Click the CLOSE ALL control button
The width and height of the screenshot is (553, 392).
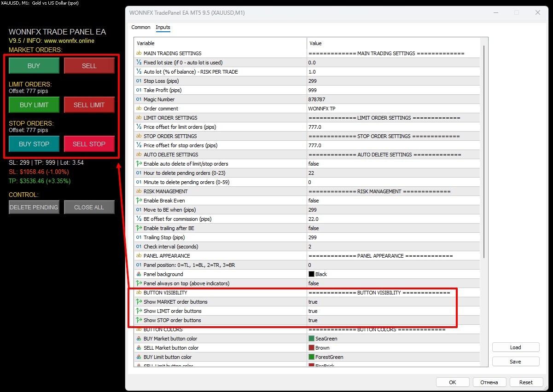click(89, 207)
